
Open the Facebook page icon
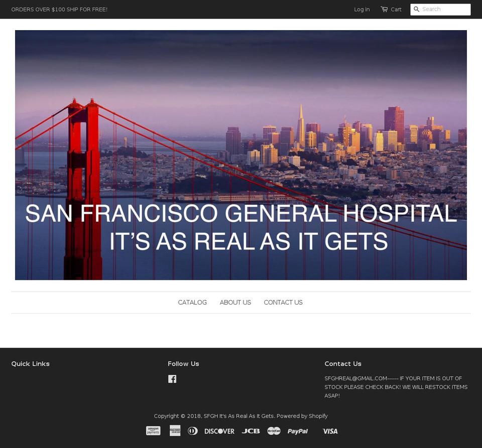[x=172, y=379]
